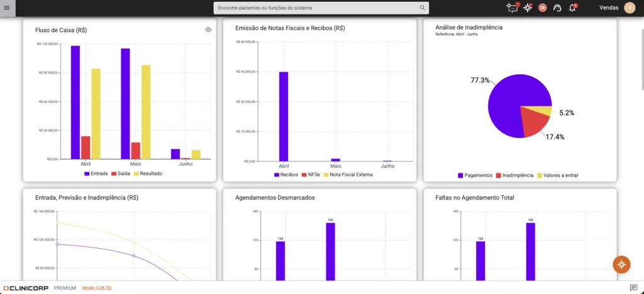Click the Maio axis label in Fluxo de Caixa
The width and height of the screenshot is (644, 294).
click(136, 163)
